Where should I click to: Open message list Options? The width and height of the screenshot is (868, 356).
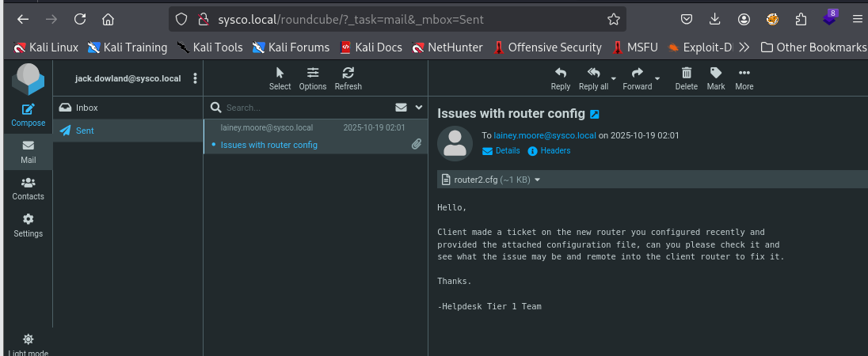tap(313, 78)
